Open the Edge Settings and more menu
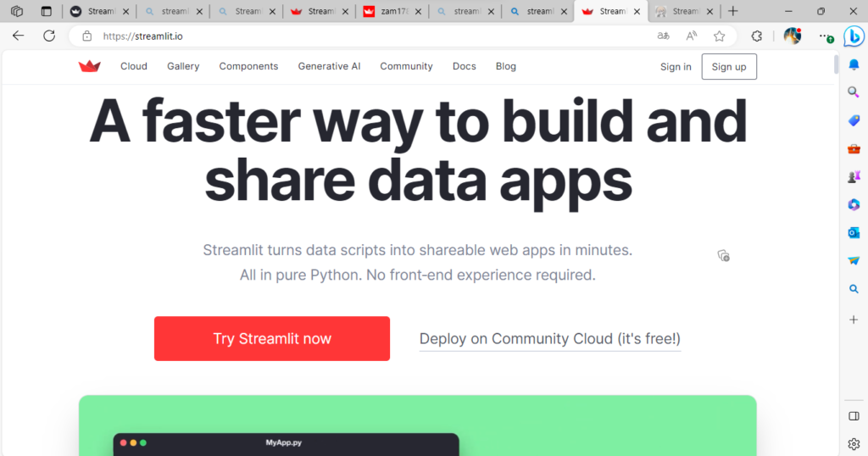Image resolution: width=868 pixels, height=456 pixels. [823, 36]
